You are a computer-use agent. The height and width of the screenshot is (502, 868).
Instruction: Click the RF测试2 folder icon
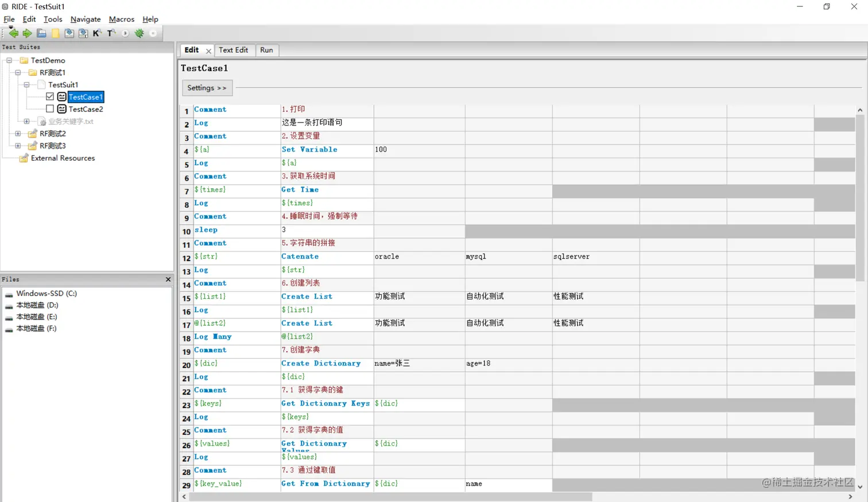click(33, 134)
